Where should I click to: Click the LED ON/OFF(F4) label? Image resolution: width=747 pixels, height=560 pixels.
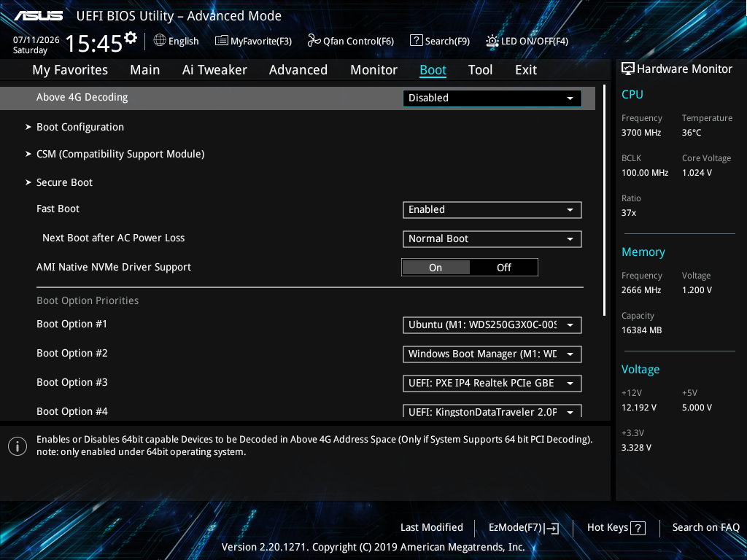[x=535, y=42]
